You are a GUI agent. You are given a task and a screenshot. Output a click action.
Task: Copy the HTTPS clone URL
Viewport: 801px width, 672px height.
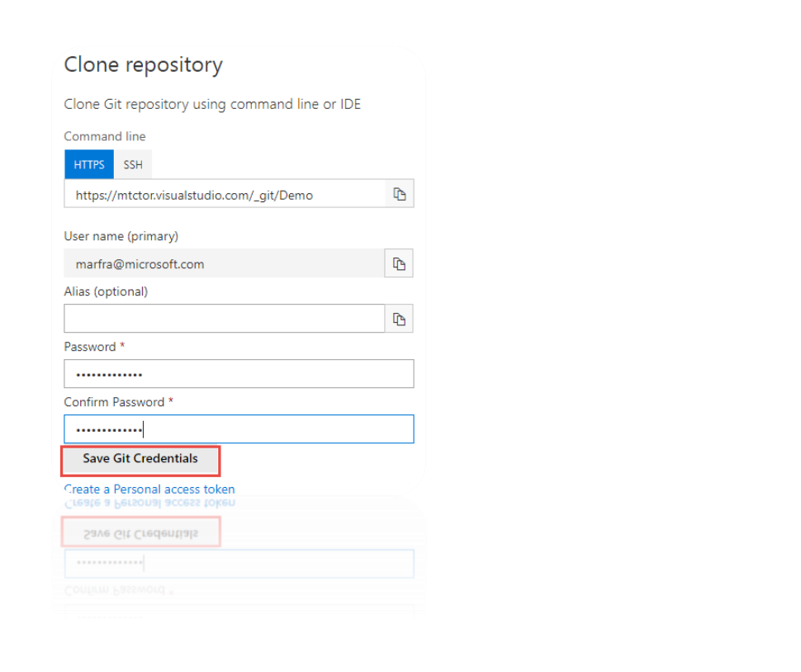coord(400,194)
